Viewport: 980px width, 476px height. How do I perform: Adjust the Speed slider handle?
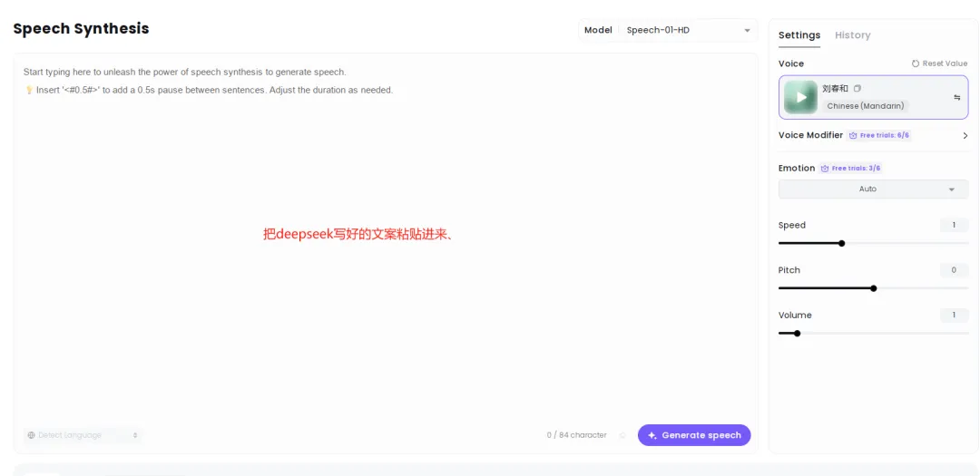coord(842,244)
